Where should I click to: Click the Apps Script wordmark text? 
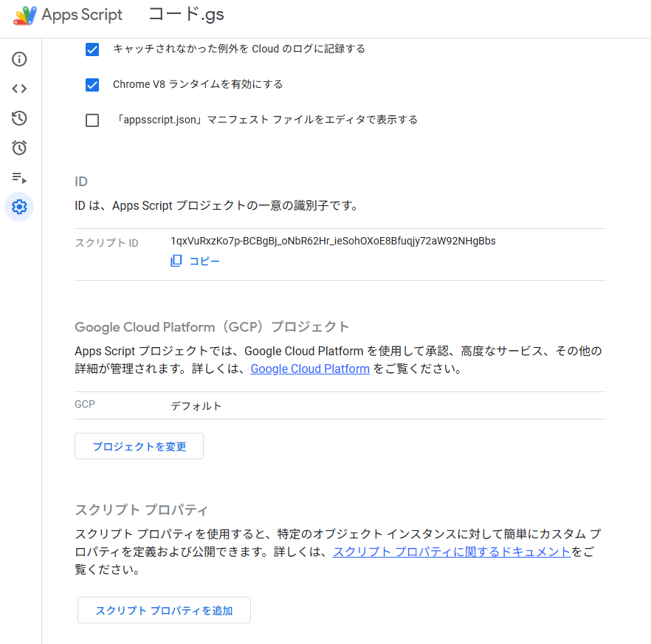82,16
